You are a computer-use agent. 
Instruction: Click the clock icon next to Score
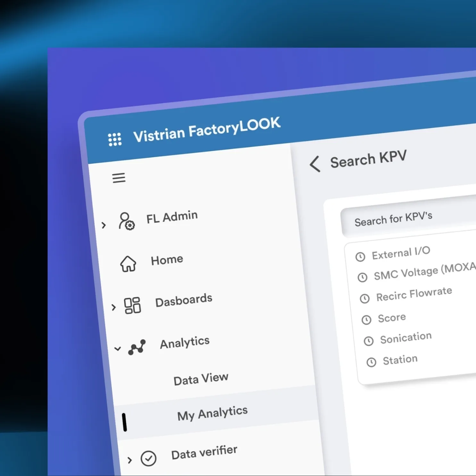click(366, 320)
